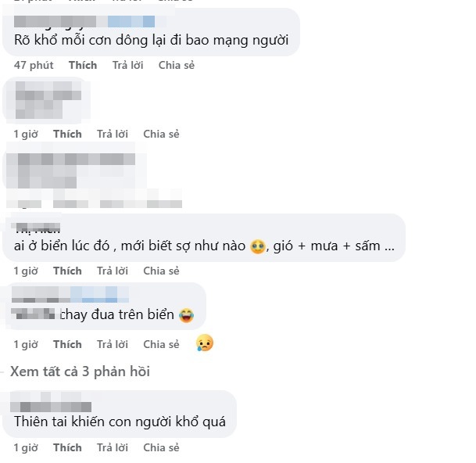Viewport: 476px width, 463px height.
Task: Open blurred author name above "Rõ khổ mỗi cơn dông"
Action: point(84,22)
